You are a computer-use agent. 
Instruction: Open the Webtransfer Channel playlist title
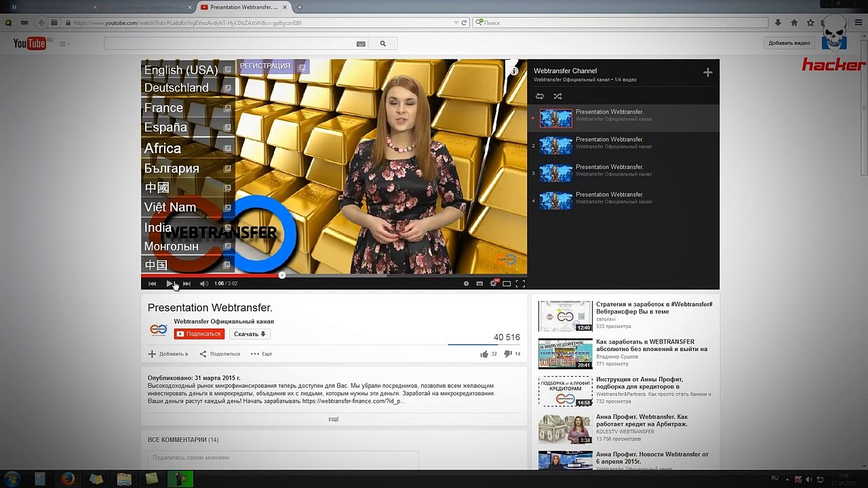click(565, 70)
